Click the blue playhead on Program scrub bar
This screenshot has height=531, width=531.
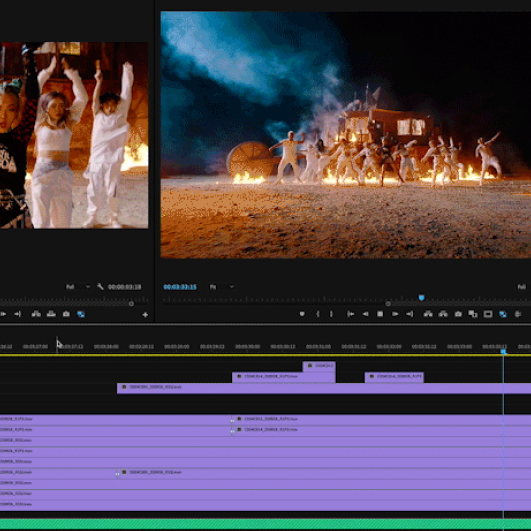[x=421, y=298]
